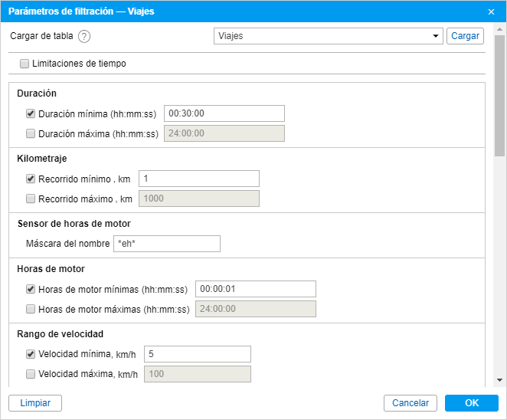Image resolution: width=507 pixels, height=420 pixels.
Task: Click the Duración mínima time field
Action: (x=224, y=113)
